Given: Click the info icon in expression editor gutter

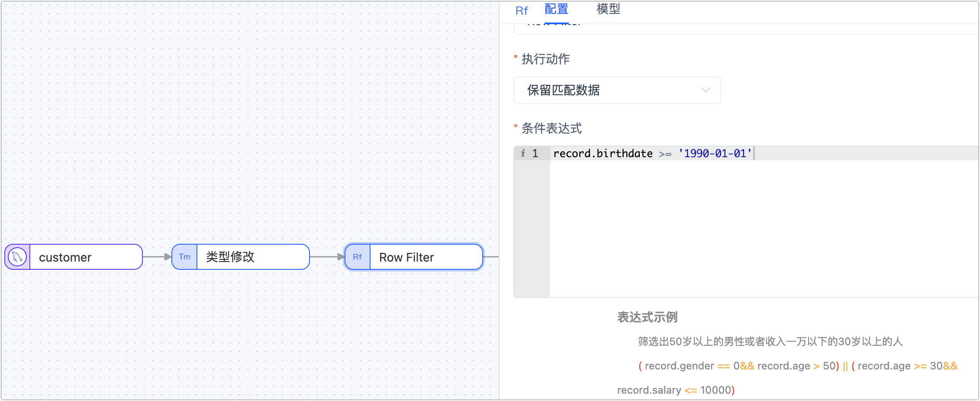Looking at the screenshot, I should point(524,153).
